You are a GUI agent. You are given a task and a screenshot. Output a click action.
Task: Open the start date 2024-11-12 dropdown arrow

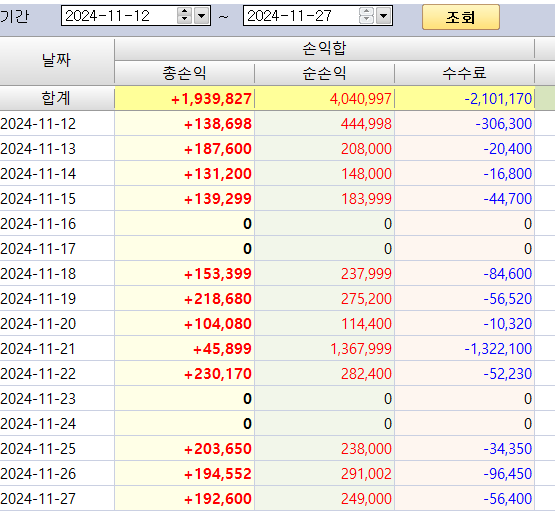point(202,16)
